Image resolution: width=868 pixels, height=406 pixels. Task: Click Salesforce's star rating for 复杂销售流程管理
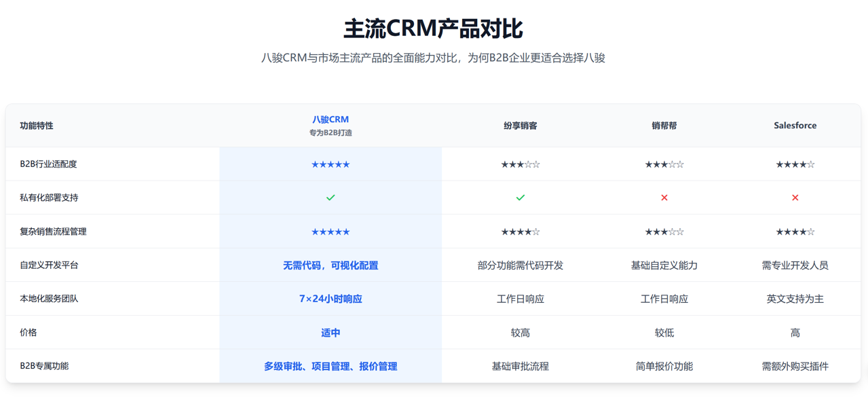795,232
